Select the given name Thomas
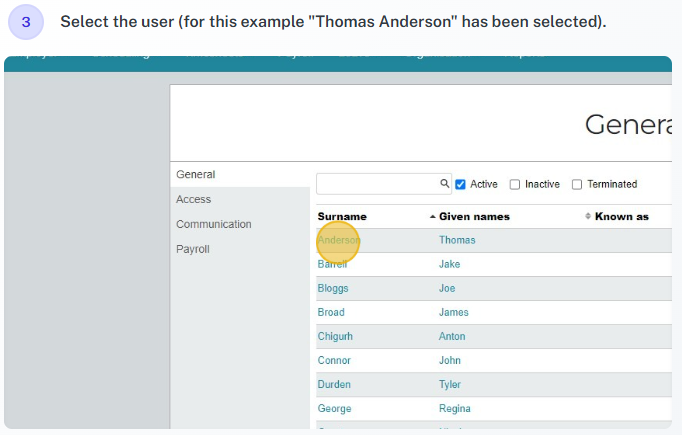 tap(457, 240)
